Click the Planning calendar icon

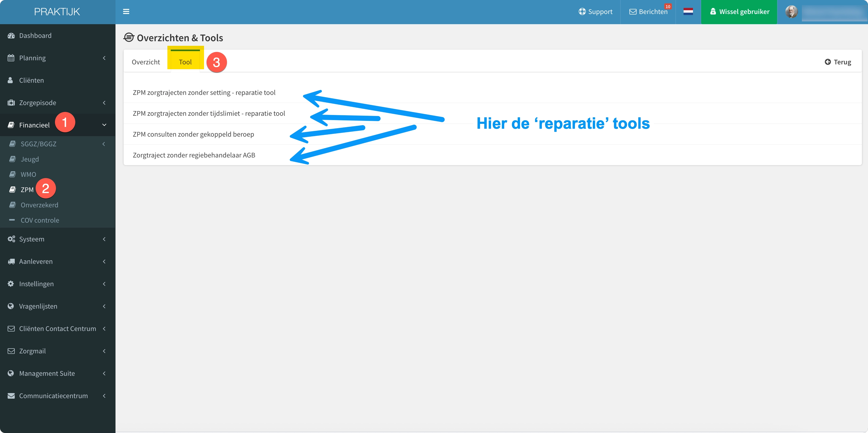pos(11,58)
